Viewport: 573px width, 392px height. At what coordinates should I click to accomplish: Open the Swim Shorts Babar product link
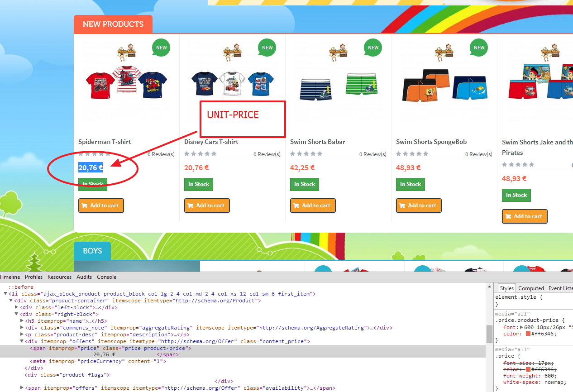318,142
